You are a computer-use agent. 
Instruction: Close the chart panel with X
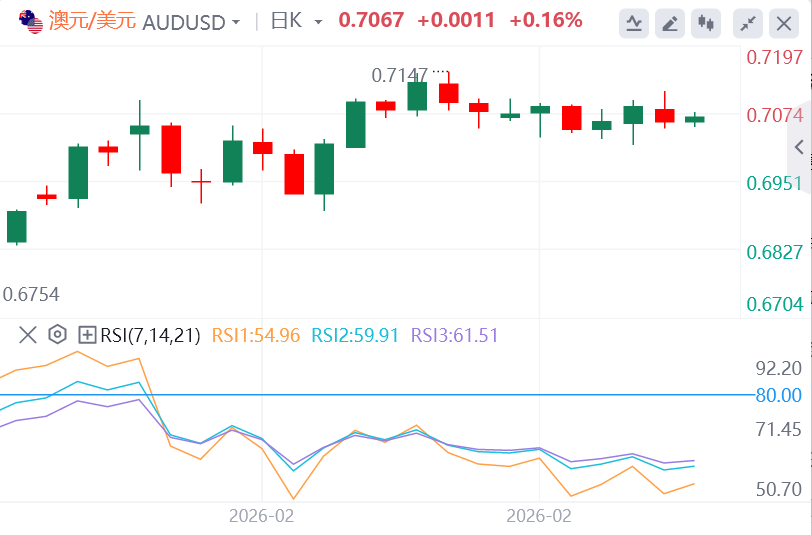point(784,23)
